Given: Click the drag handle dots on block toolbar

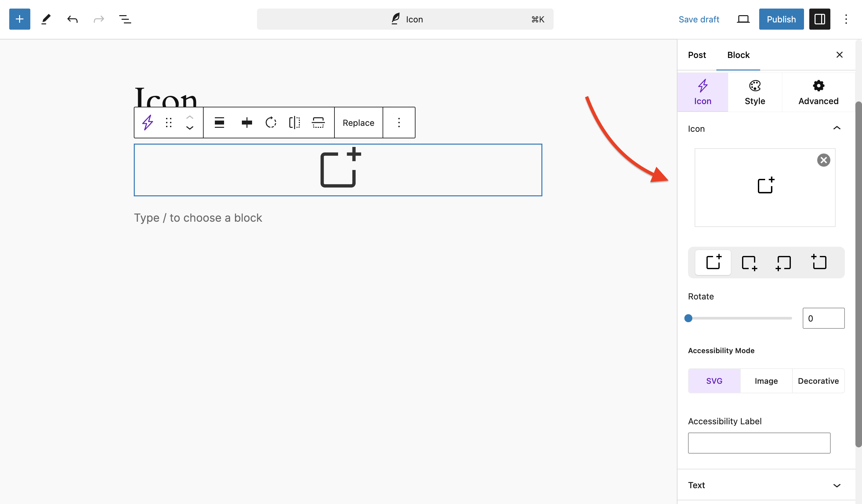Looking at the screenshot, I should [x=169, y=123].
